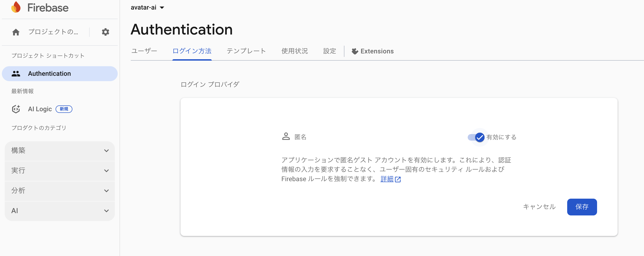
Task: Click the Extensions puzzle icon
Action: (355, 51)
